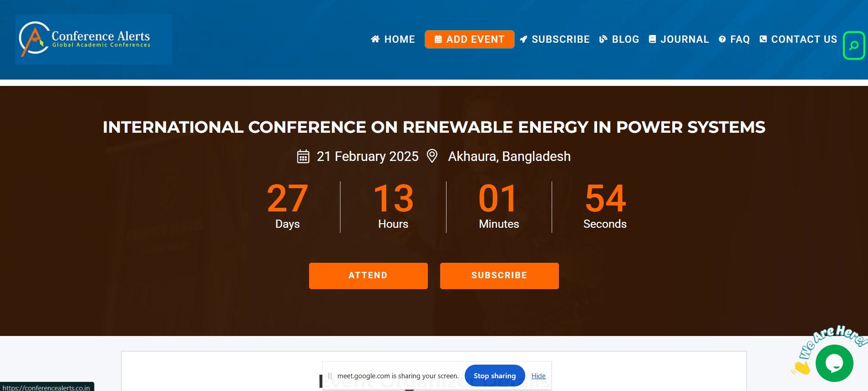Click the 27 Days countdown value

(288, 198)
